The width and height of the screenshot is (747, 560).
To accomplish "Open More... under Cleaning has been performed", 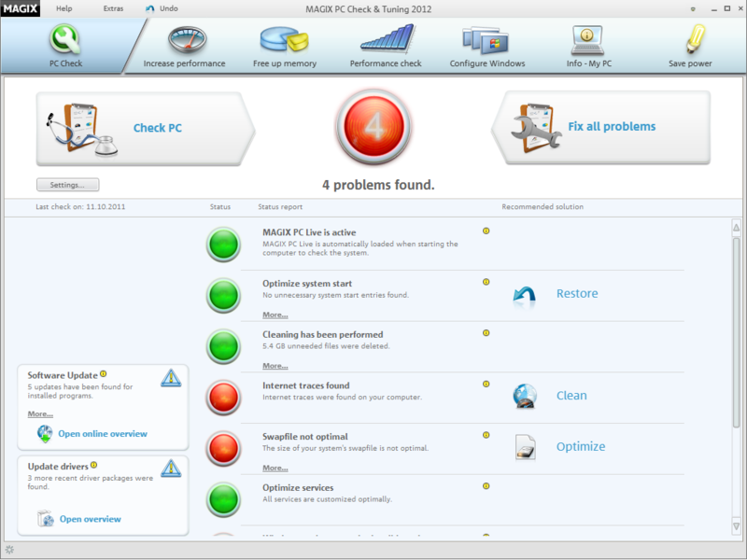I will tap(275, 366).
